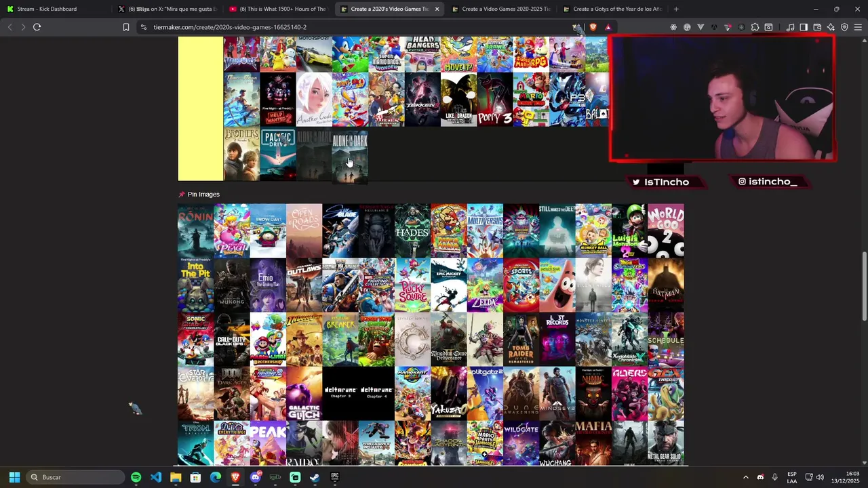The width and height of the screenshot is (868, 488).
Task: Open Steam from the taskbar
Action: [315, 477]
